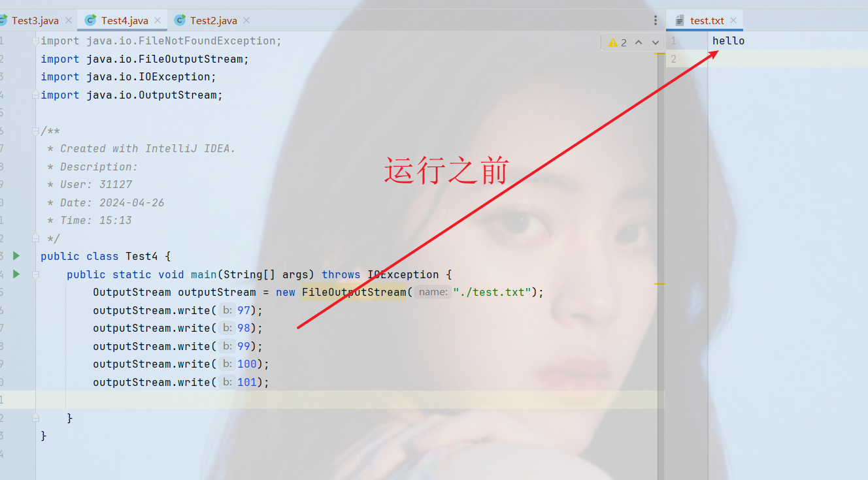This screenshot has height=480, width=868.
Task: Click the Test4 class name
Action: coord(142,256)
